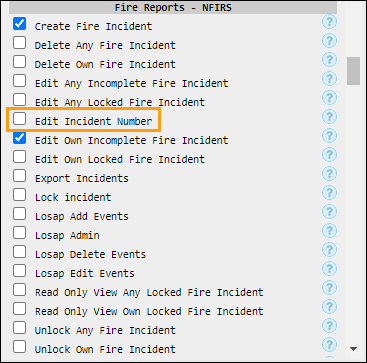367x363 pixels.
Task: Enable the Edit Incident Number checkbox
Action: [20, 119]
